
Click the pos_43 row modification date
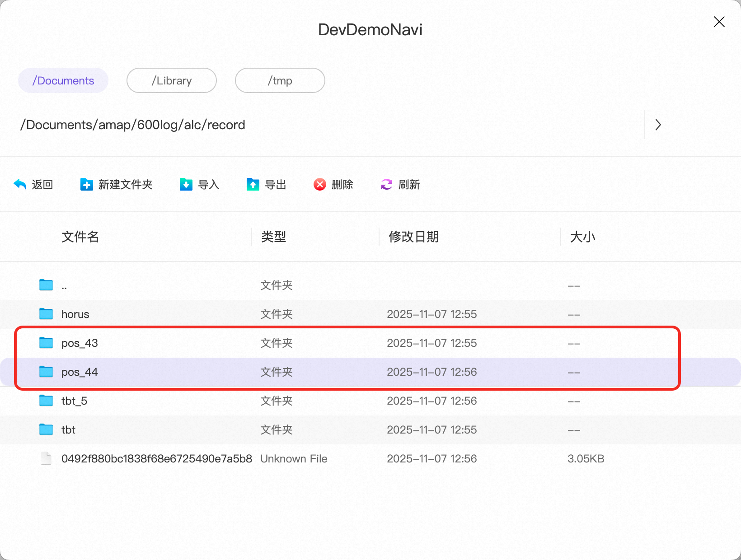(x=432, y=343)
